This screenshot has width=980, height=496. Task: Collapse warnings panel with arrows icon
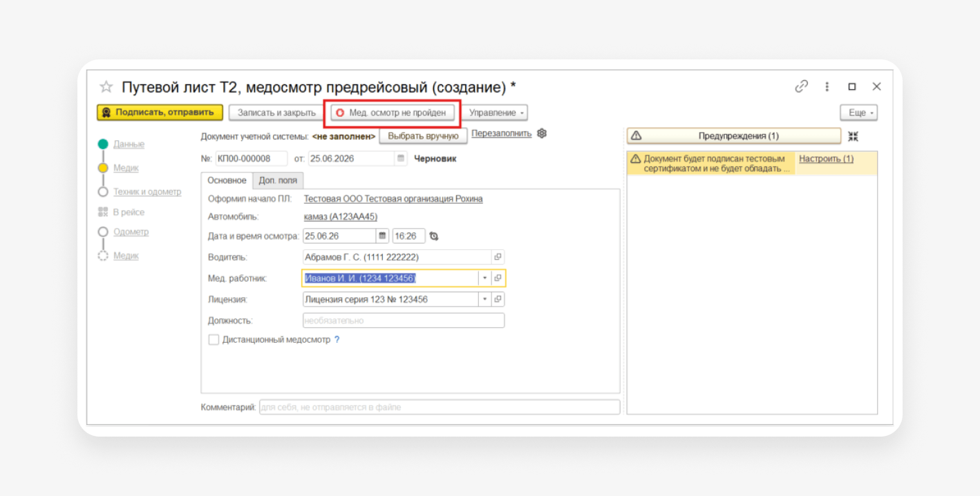click(853, 136)
